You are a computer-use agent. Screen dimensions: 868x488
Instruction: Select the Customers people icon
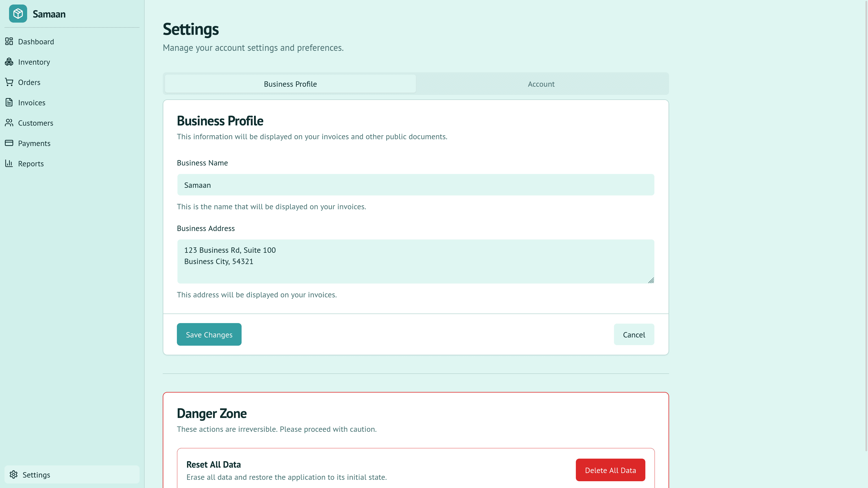coord(9,123)
